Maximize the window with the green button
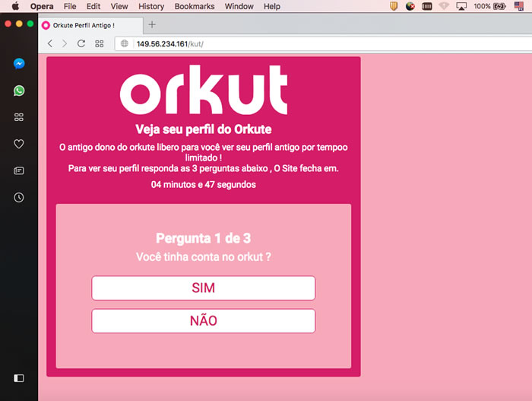Viewport: 532px width, 401px height. tap(30, 24)
